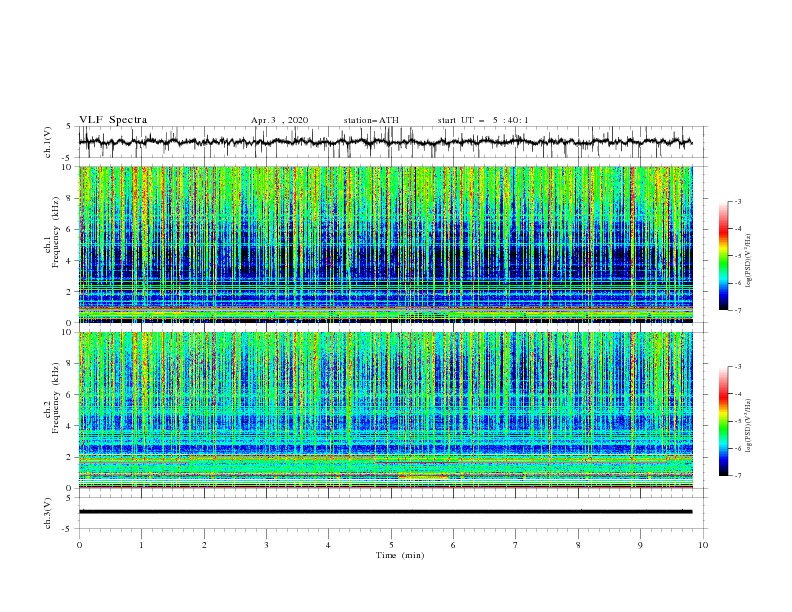This screenshot has width=792, height=612.
Task: Click the "Time (min)" axis label
Action: pyautogui.click(x=400, y=555)
